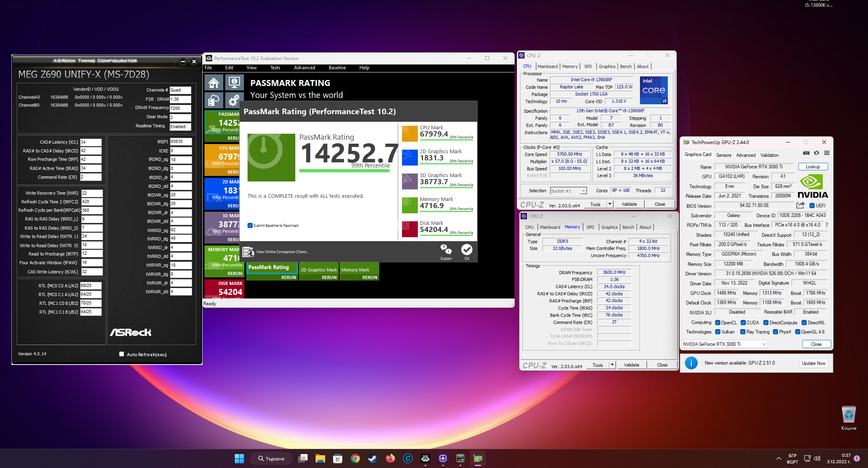Toggle PhysX checkbox in GPU-Z
Screen dimensions: 868x468
[775, 332]
